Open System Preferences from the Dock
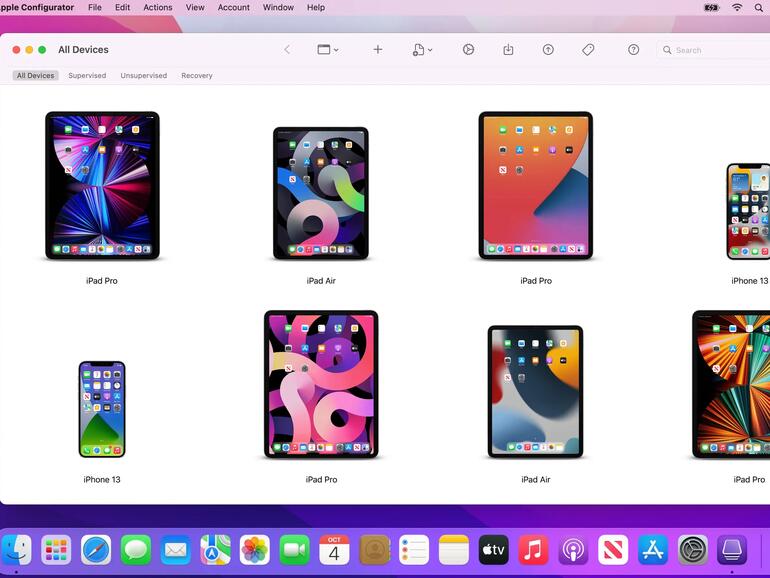 tap(692, 550)
